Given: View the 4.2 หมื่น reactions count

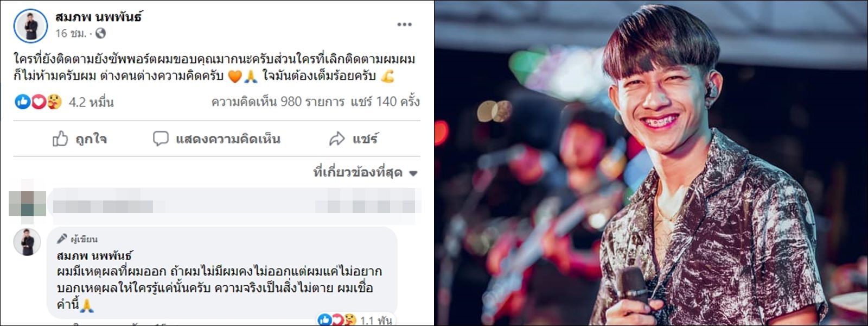Looking at the screenshot, I should (x=91, y=102).
